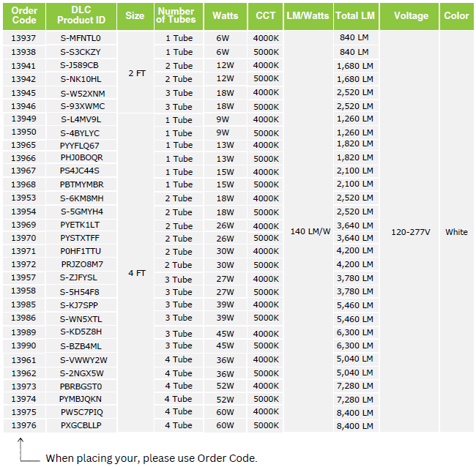Click product ID PBRBGST0
Image resolution: width=476 pixels, height=467 pixels.
click(81, 386)
